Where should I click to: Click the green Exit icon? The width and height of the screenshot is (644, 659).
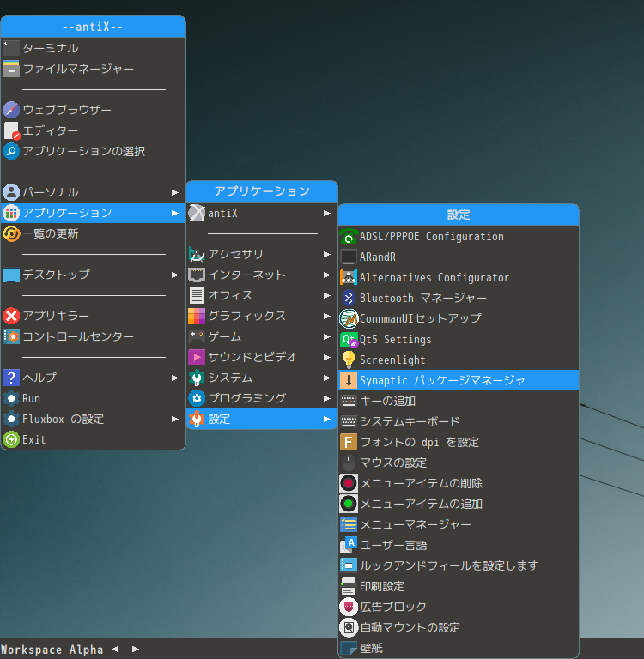[11, 439]
